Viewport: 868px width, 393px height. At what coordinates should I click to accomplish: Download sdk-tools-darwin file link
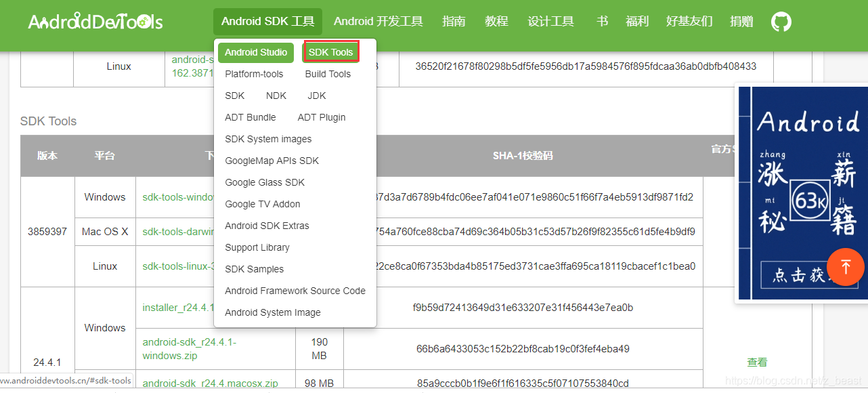pyautogui.click(x=178, y=232)
